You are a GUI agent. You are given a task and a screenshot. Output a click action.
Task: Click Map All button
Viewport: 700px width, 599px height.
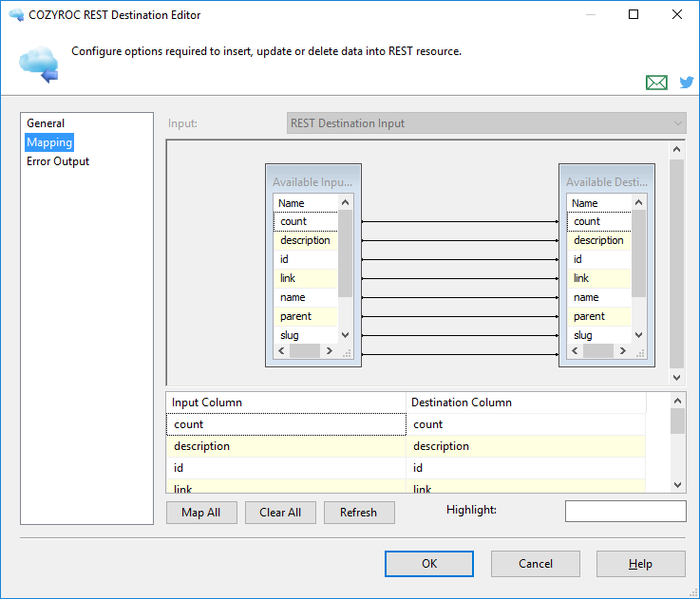pyautogui.click(x=201, y=513)
